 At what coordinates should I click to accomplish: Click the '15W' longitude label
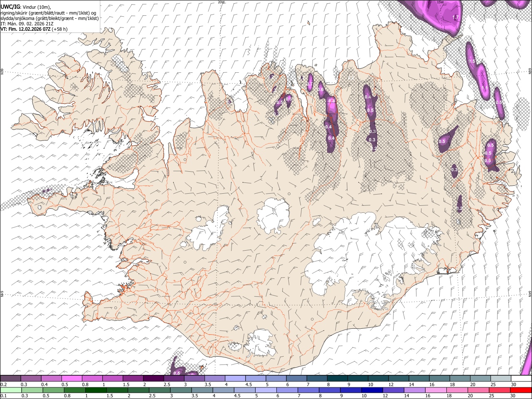click(x=441, y=2)
